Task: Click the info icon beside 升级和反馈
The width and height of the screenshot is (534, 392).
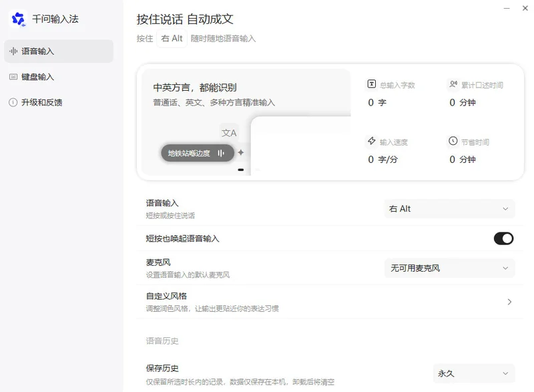Action: point(13,103)
